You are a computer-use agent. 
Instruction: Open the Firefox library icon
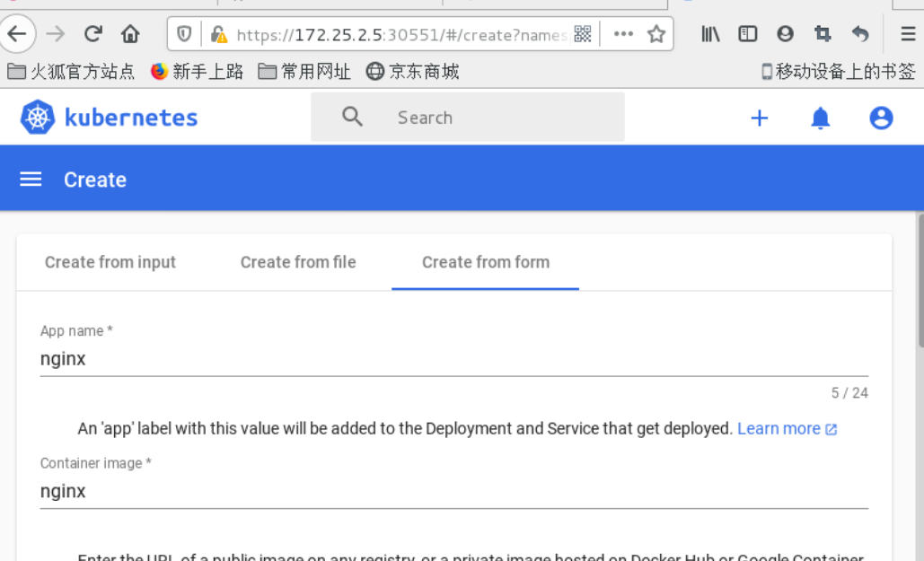click(710, 34)
